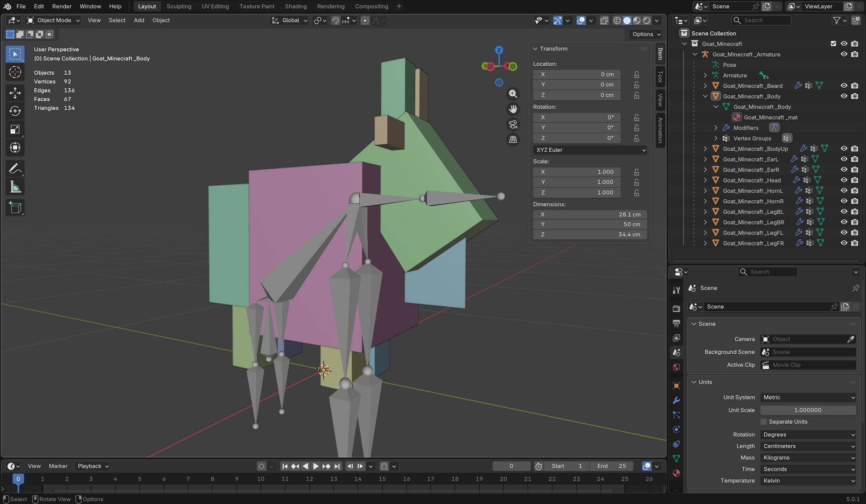Click the Tool sidebar tab
Image resolution: width=866 pixels, height=504 pixels.
pos(660,76)
